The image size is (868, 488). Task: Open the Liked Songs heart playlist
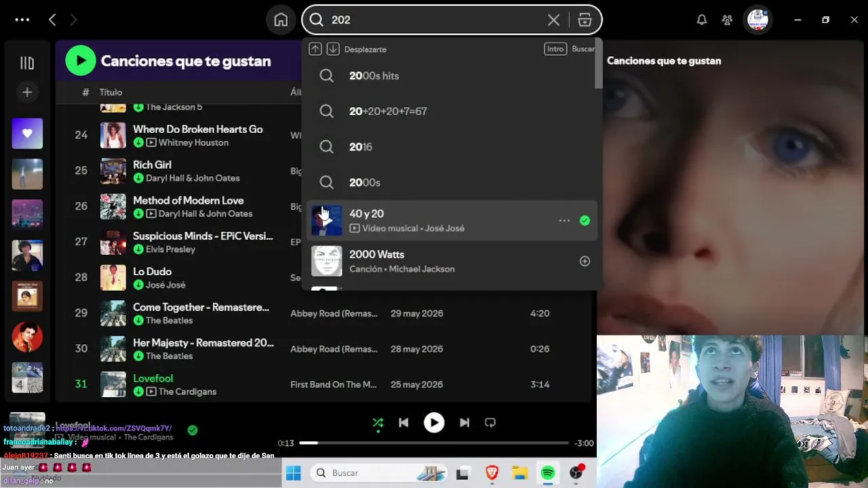pyautogui.click(x=27, y=134)
